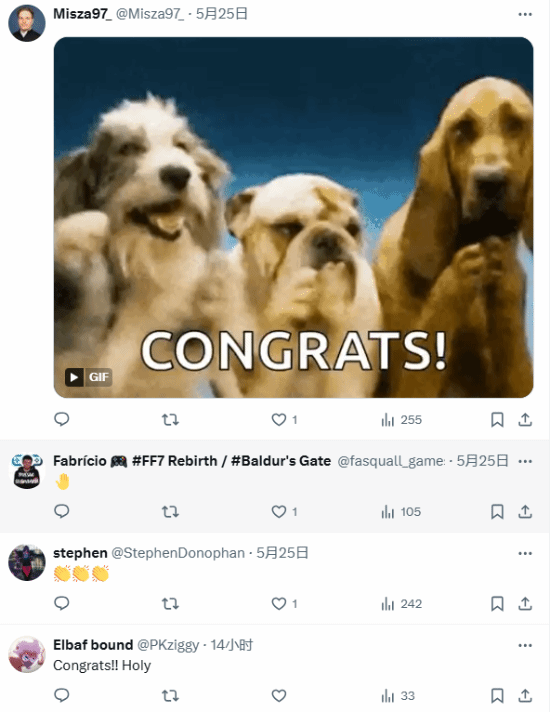Viewport: 550px width, 712px height.
Task: Bookmark stephen's clapping emoji reply
Action: point(497,604)
